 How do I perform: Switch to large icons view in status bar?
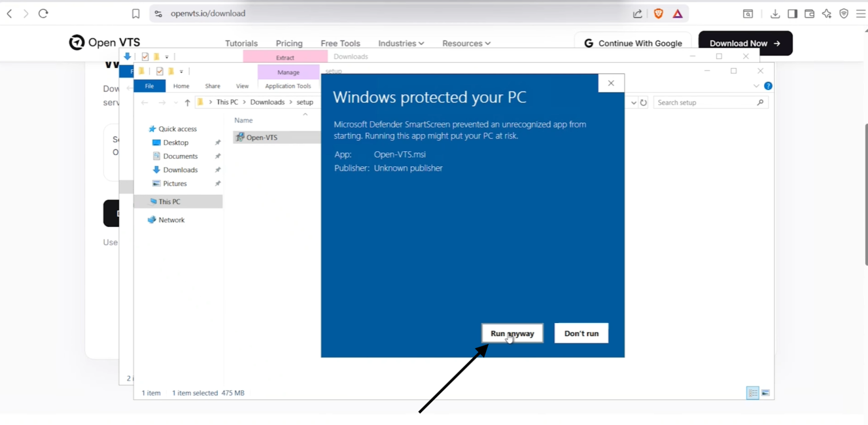[x=765, y=393]
